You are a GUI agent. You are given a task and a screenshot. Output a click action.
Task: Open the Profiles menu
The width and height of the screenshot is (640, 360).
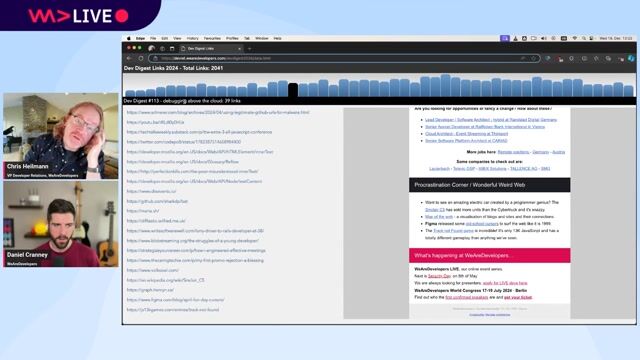coord(232,38)
